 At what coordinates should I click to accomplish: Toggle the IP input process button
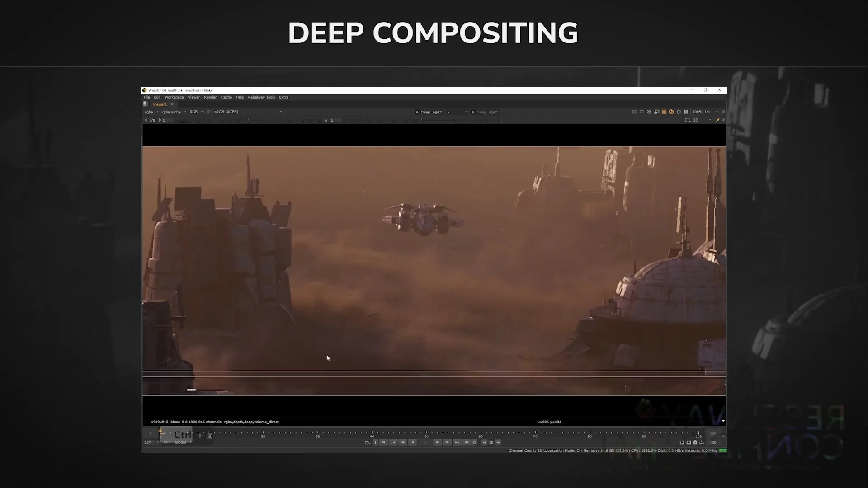(208, 112)
